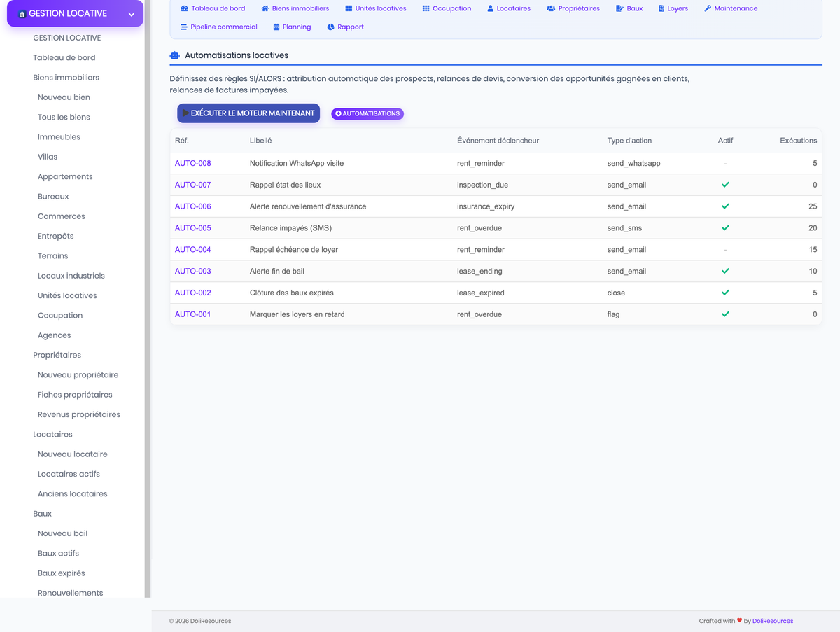Click the list icon beside Pipeline commercial
The width and height of the screenshot is (840, 632).
[184, 27]
